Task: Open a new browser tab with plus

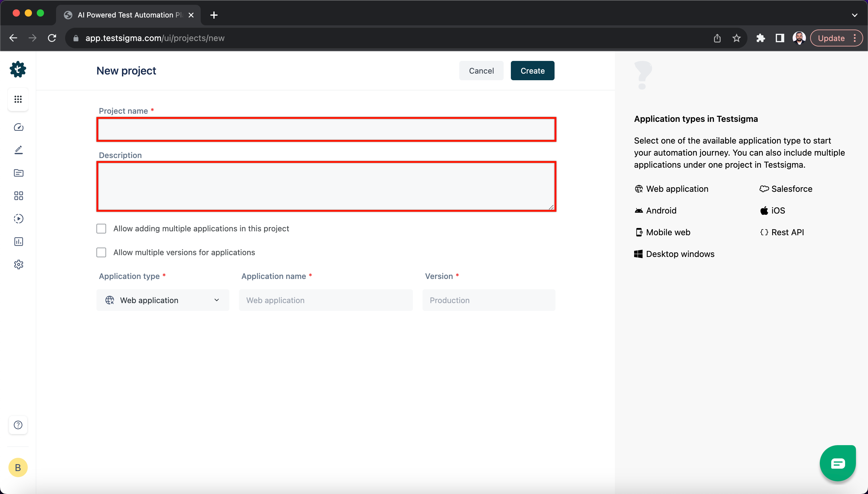Action: coord(214,15)
